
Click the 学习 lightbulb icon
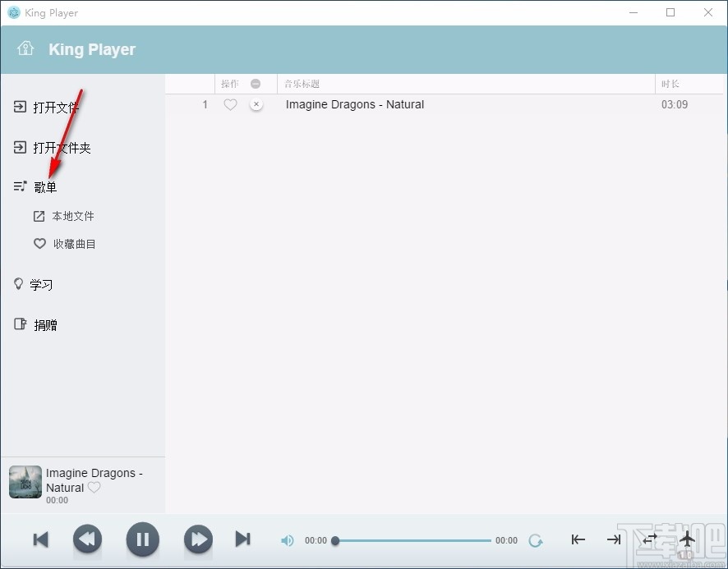point(19,284)
